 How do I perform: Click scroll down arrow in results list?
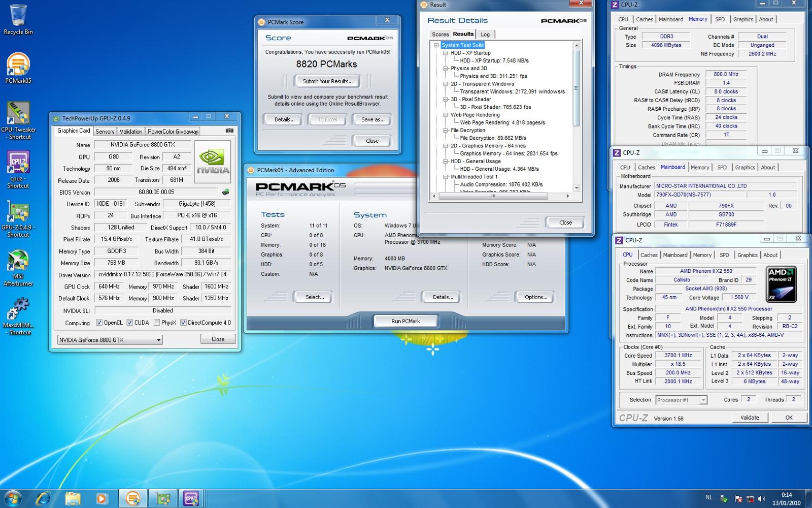pos(576,188)
